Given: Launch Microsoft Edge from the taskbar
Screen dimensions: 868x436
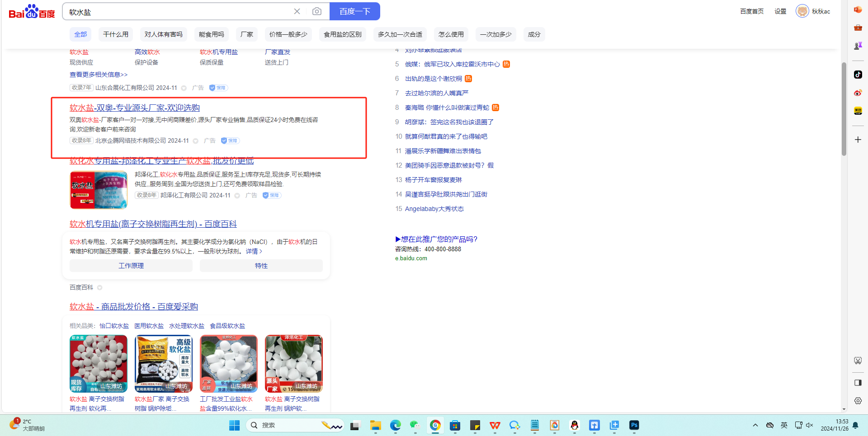Looking at the screenshot, I should (x=396, y=425).
